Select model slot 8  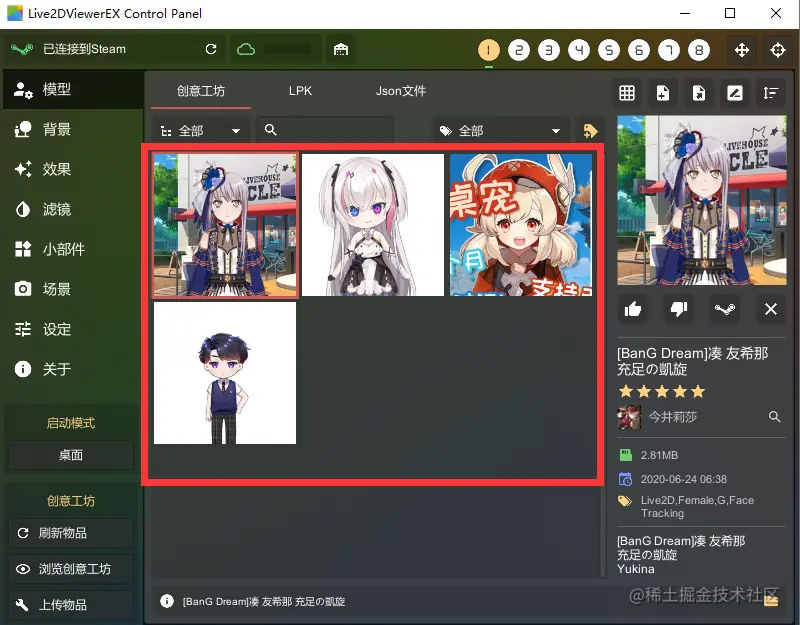pos(699,50)
